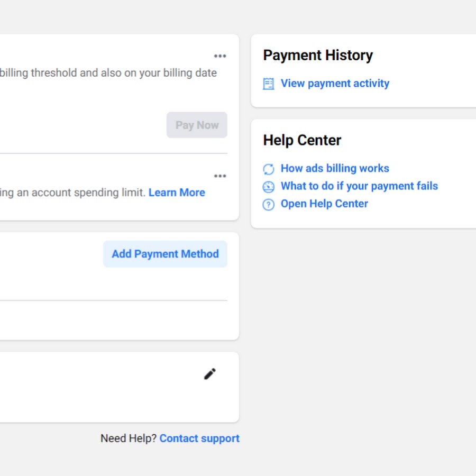Open the Open Help Center link
The height and width of the screenshot is (476, 476).
[324, 204]
